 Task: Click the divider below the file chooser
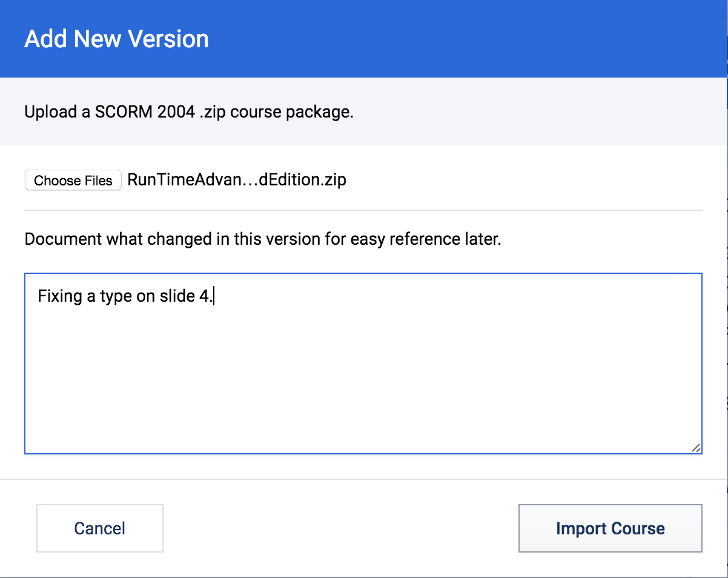coord(363,210)
